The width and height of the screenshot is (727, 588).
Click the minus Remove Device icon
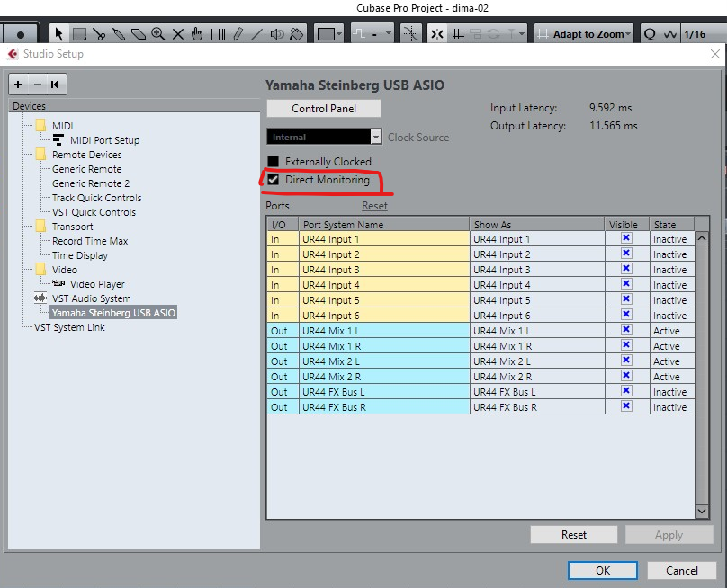pos(38,85)
